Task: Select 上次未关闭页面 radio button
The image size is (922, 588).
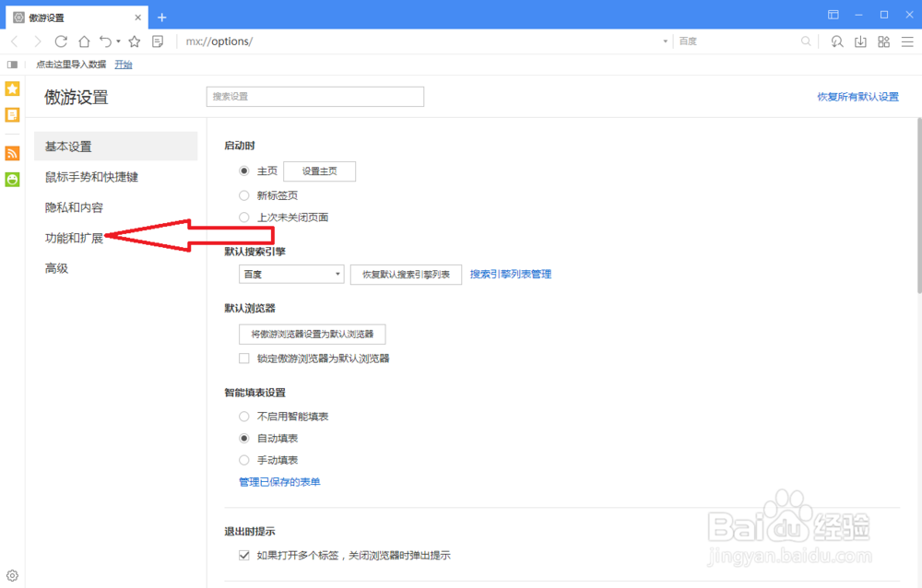Action: [x=244, y=218]
